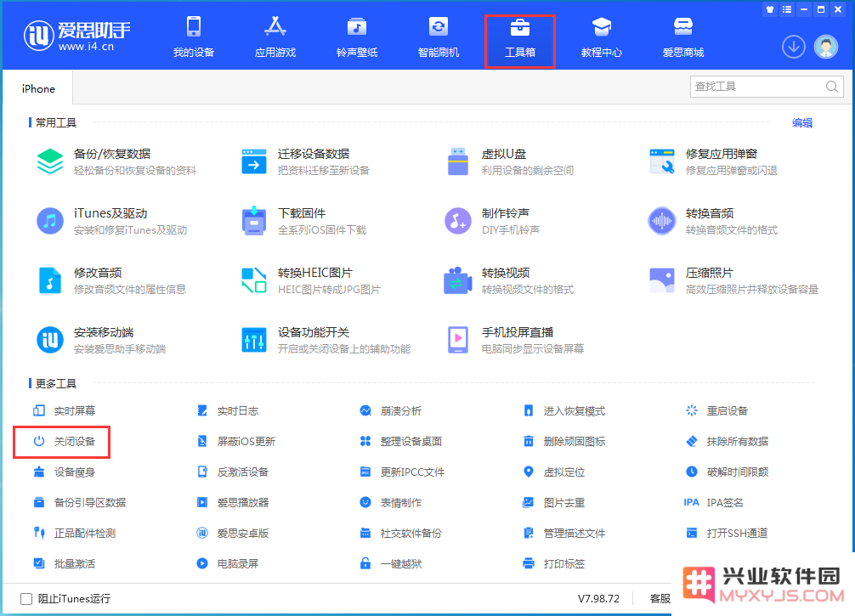Open the 安装移动端 icon

(x=50, y=340)
